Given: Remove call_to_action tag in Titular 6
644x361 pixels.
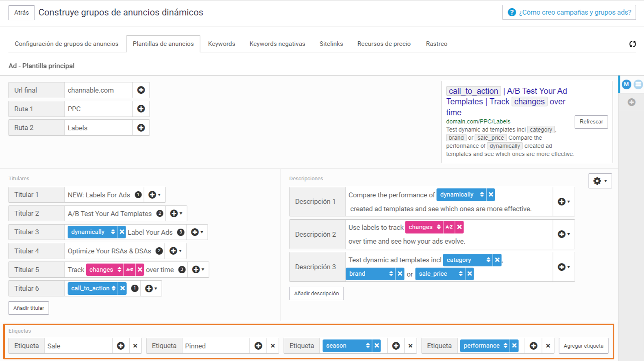Looking at the screenshot, I should click(122, 288).
